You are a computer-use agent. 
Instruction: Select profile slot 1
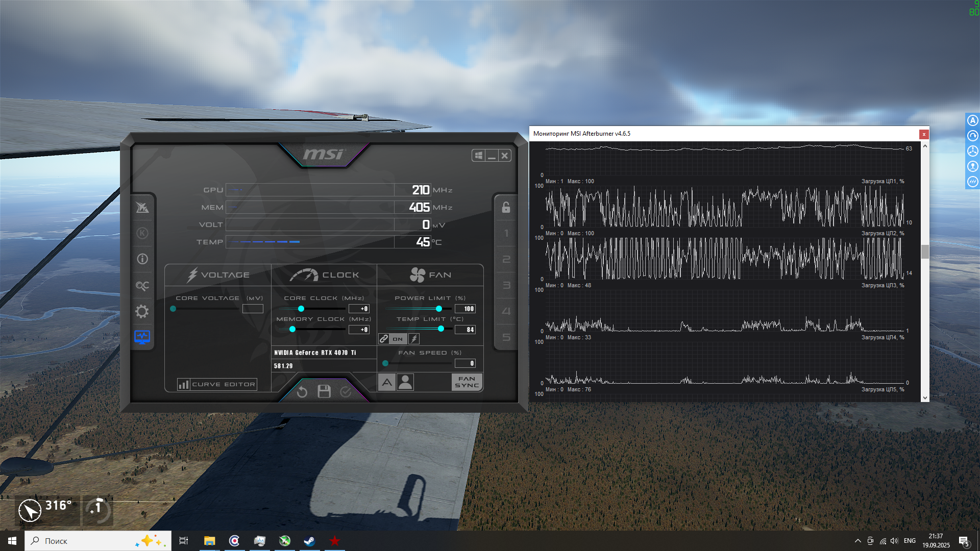506,233
